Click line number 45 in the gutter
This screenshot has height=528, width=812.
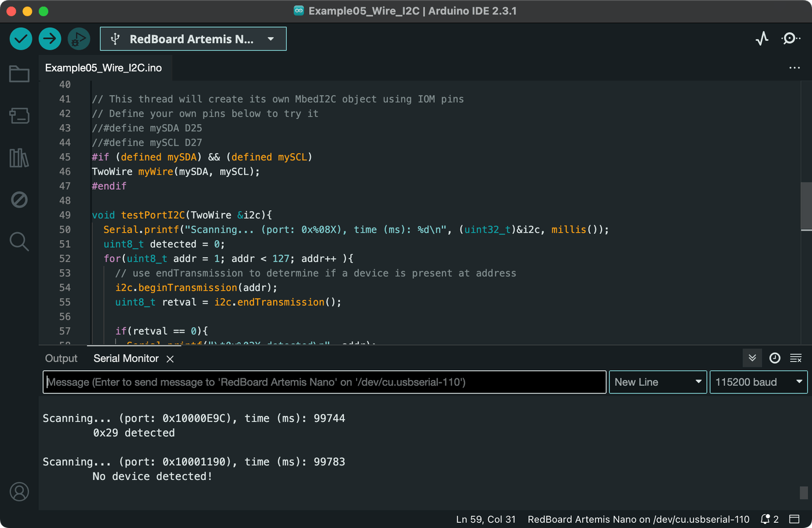pyautogui.click(x=65, y=157)
